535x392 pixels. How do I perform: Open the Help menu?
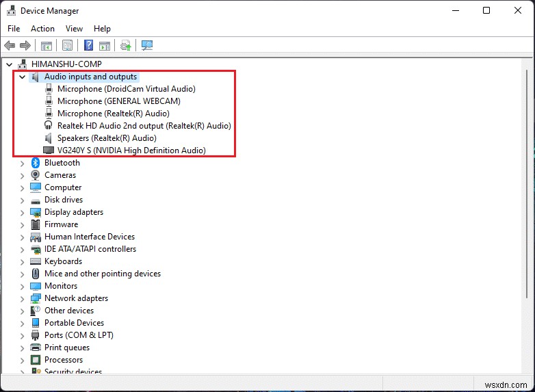point(102,29)
